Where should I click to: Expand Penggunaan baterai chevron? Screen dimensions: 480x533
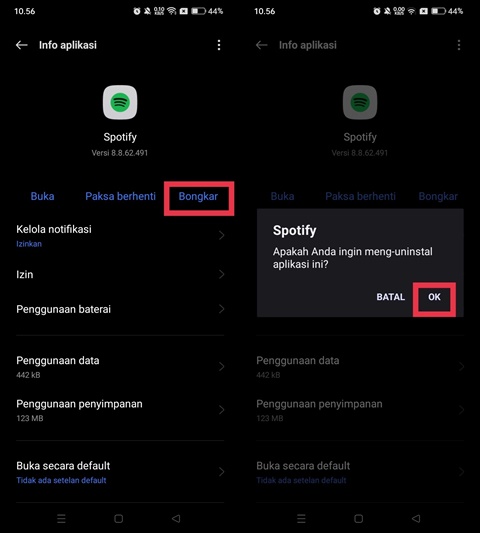coord(222,309)
